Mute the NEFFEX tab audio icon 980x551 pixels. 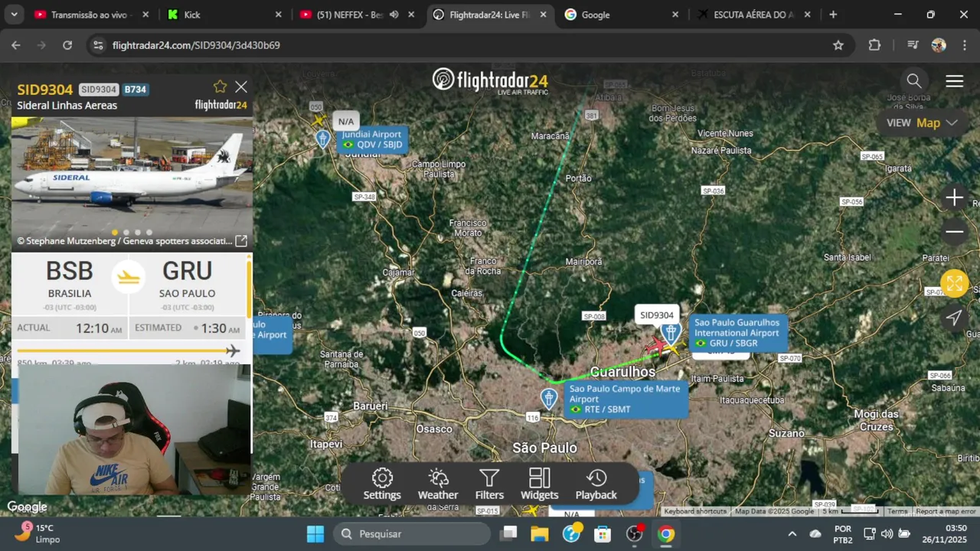tap(394, 15)
